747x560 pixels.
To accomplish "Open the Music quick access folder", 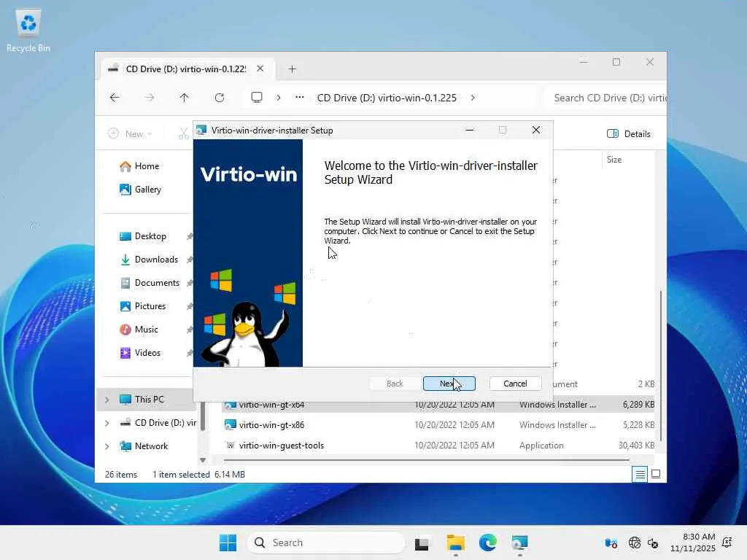I will [x=146, y=330].
